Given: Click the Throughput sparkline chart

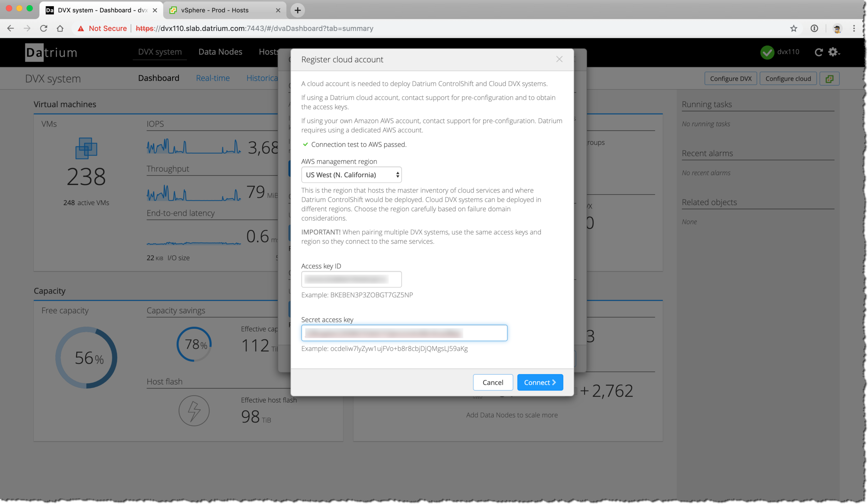Looking at the screenshot, I should 194,193.
